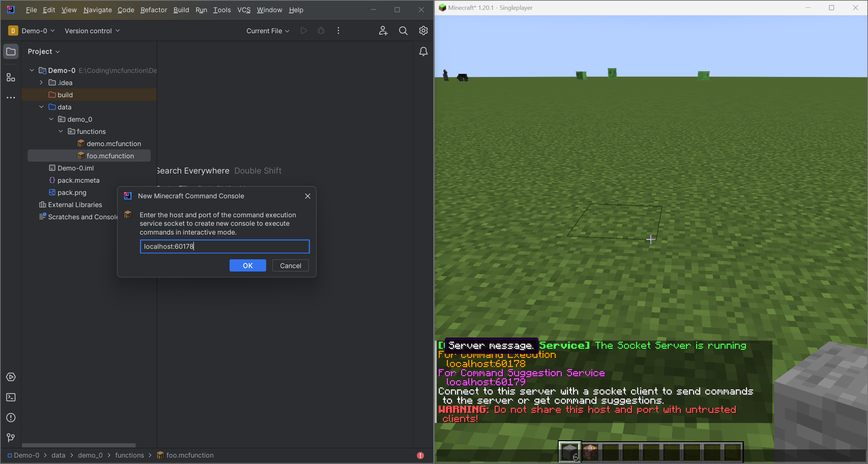
Task: Click the Run button in IDE toolbar
Action: (304, 31)
